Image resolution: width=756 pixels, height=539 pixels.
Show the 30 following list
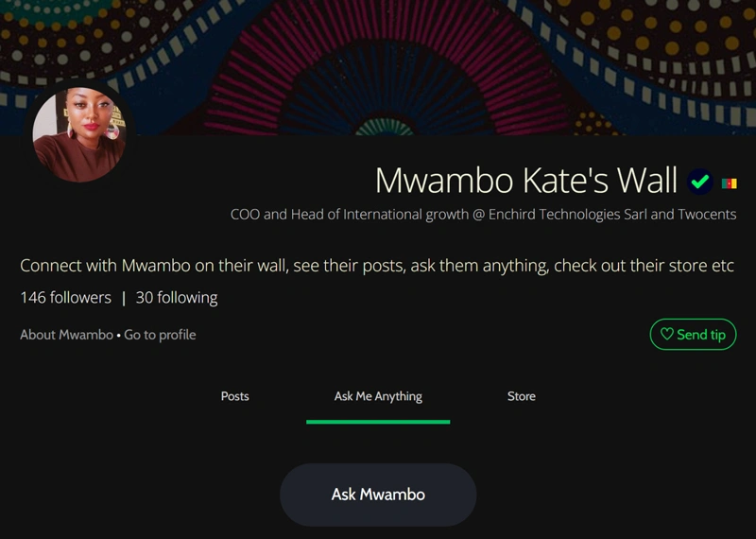pos(177,298)
